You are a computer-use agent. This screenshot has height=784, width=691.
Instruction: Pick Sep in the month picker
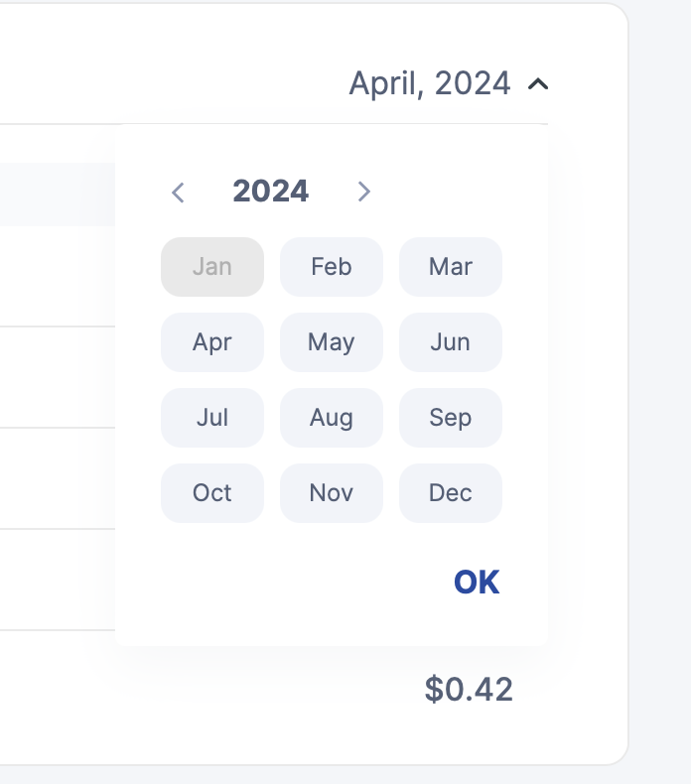coord(451,418)
